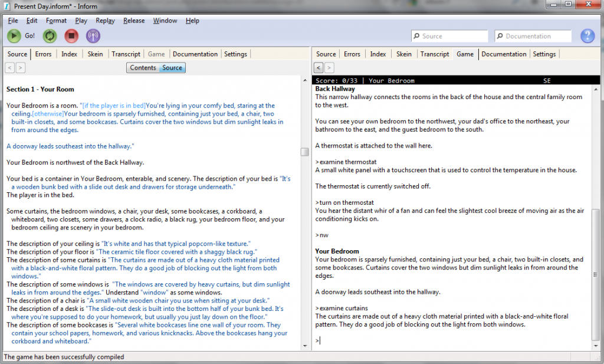Click the magnifier in the Source search box
Image resolution: width=604 pixels, height=364 pixels.
(417, 36)
